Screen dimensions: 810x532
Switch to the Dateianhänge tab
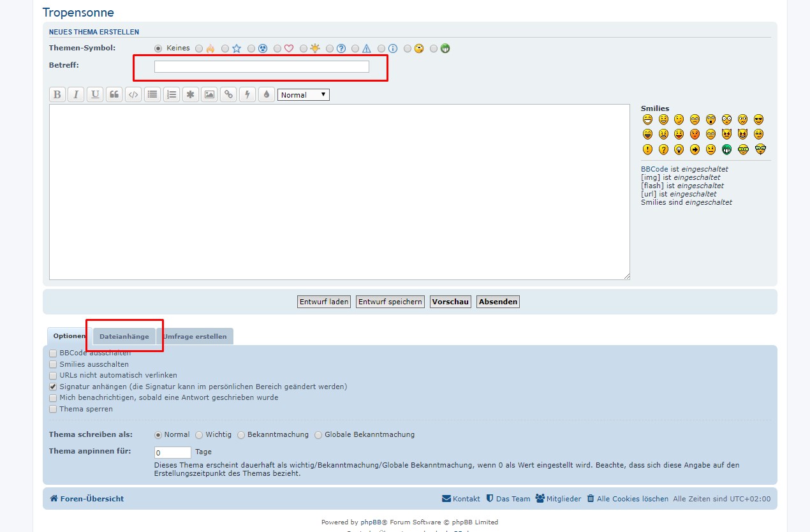click(124, 336)
